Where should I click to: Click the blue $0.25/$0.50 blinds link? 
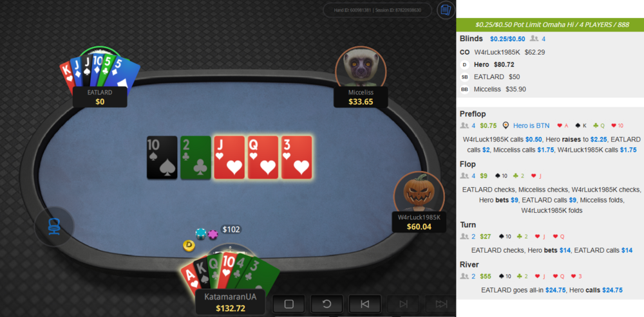click(x=507, y=39)
